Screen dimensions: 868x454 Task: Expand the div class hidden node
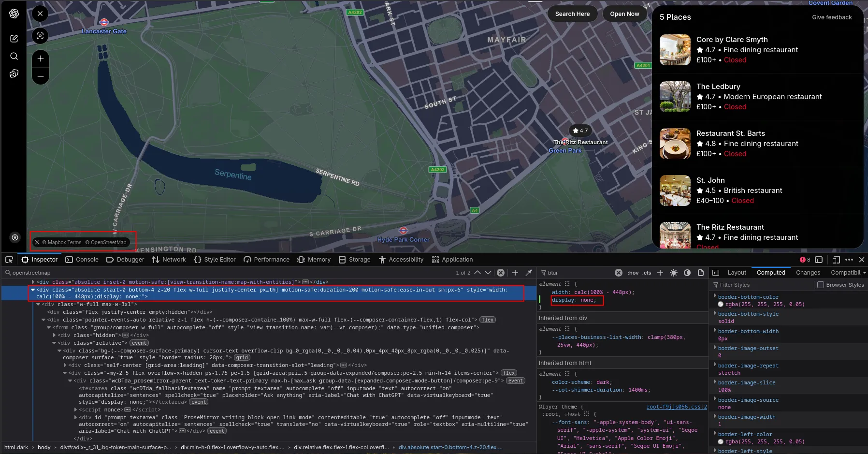coord(54,335)
